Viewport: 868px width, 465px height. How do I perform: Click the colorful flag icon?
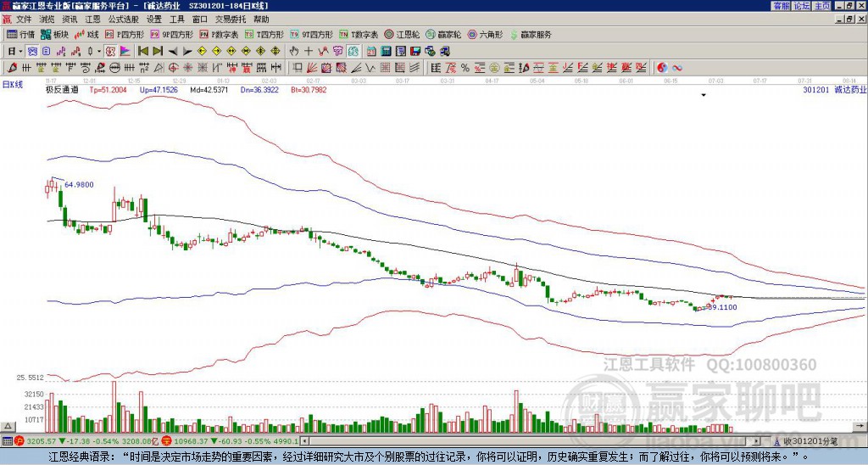125,52
